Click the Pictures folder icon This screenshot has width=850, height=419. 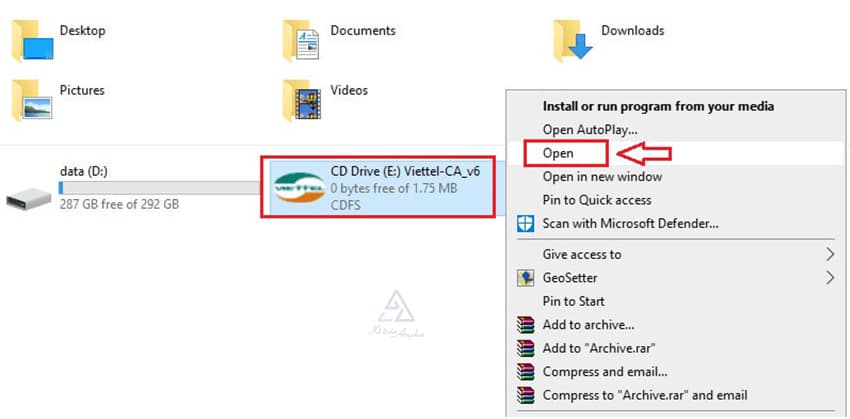click(31, 100)
